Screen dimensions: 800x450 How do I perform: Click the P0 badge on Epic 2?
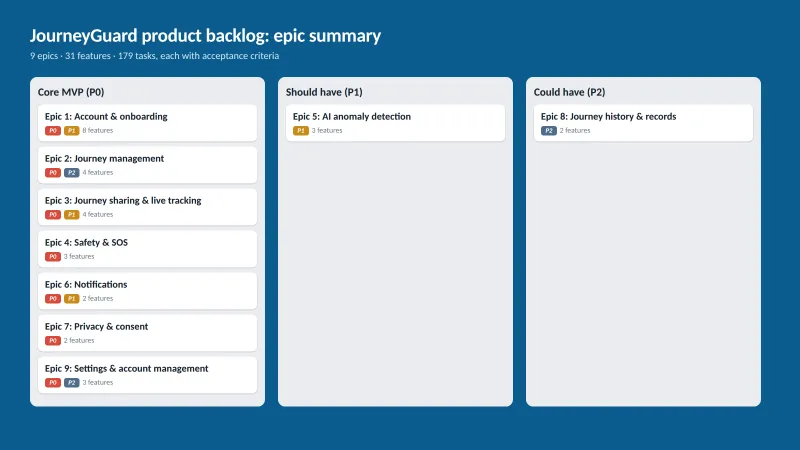[x=53, y=172]
